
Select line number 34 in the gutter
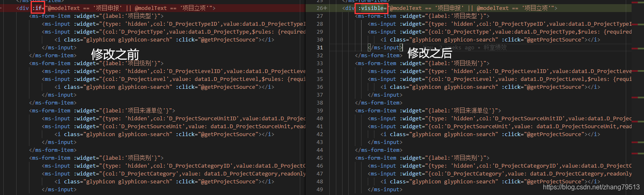tap(319, 71)
